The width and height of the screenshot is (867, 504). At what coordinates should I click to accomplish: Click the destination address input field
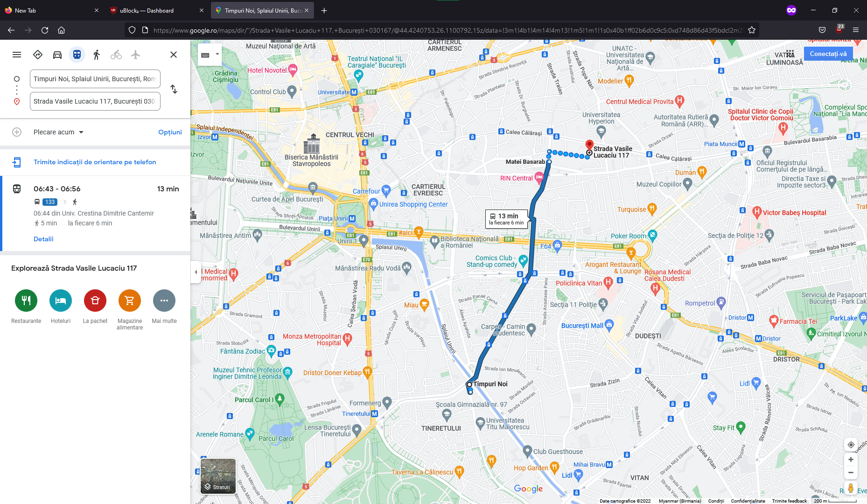point(95,101)
